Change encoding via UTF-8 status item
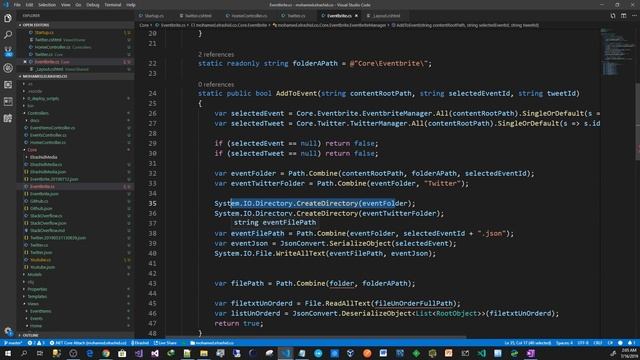Image resolution: width=640 pixels, height=360 pixels. (x=583, y=343)
